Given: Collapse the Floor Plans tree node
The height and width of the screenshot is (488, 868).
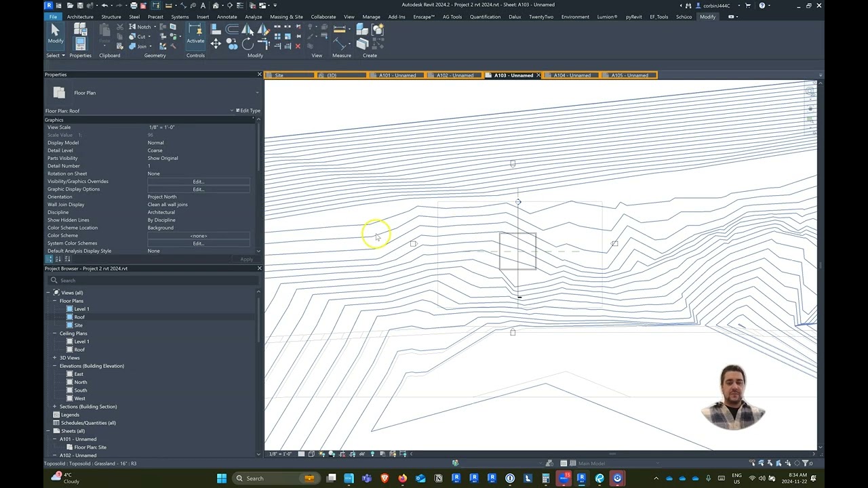Looking at the screenshot, I should [x=55, y=301].
